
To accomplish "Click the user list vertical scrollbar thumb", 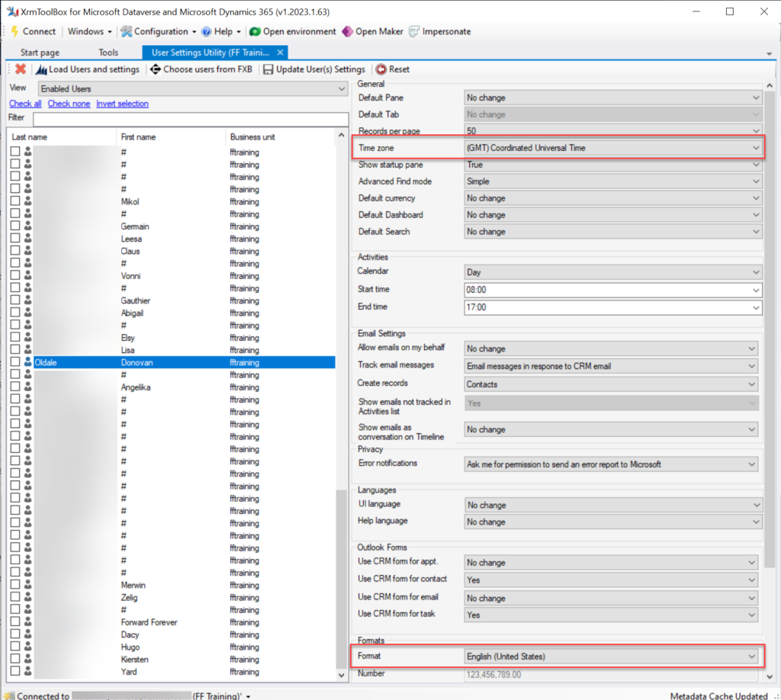I will pyautogui.click(x=341, y=579).
